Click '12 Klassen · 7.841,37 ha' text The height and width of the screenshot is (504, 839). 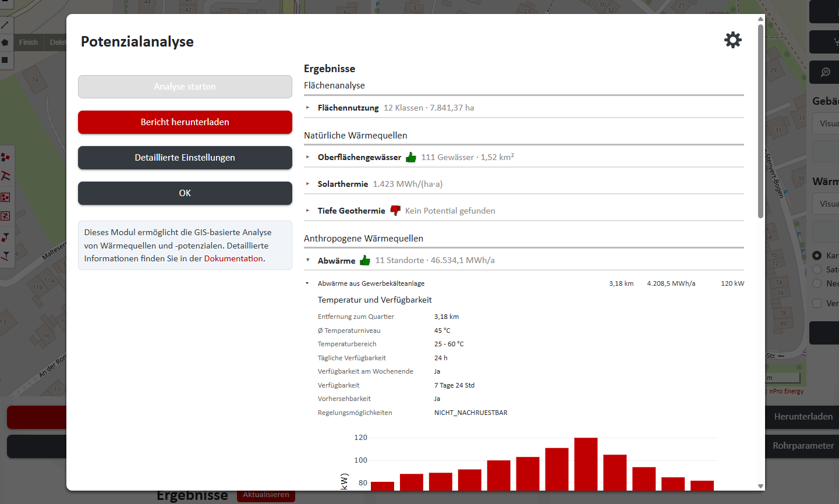click(429, 108)
